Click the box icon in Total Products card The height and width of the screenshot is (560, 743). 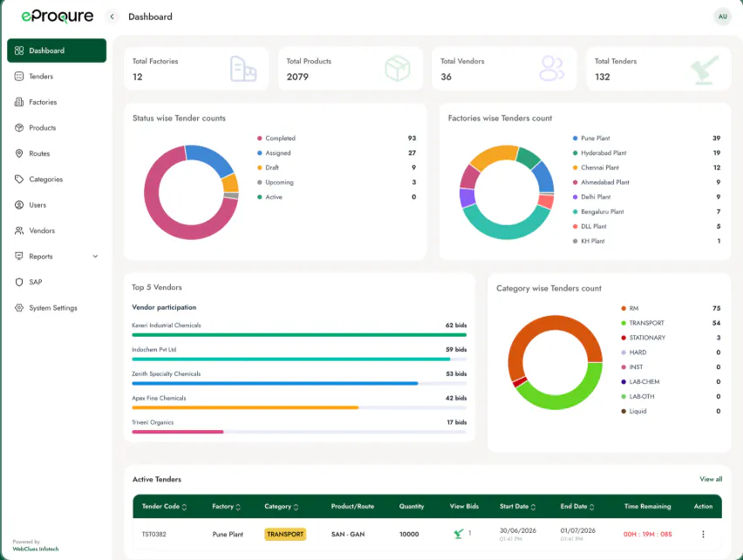pos(397,69)
